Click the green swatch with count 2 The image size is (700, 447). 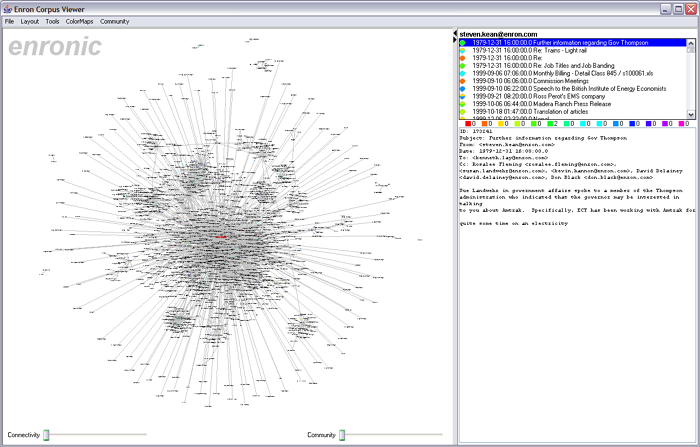550,124
